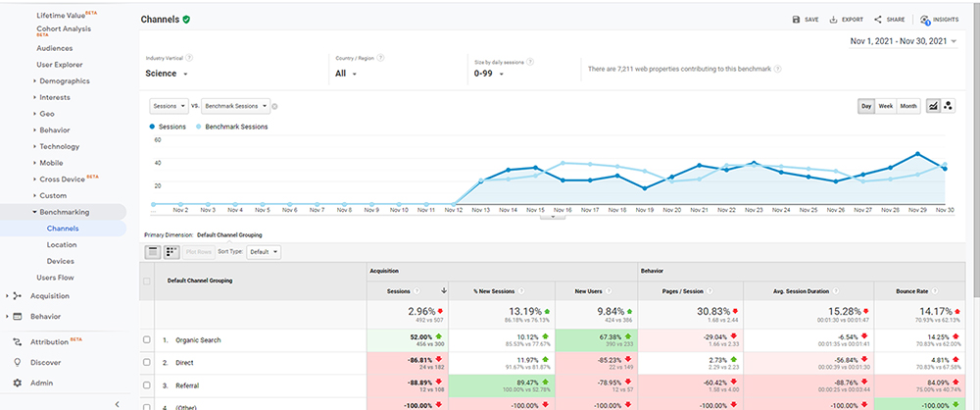980x410 pixels.
Task: Collapse the left sidebar with chevron
Action: 117,404
